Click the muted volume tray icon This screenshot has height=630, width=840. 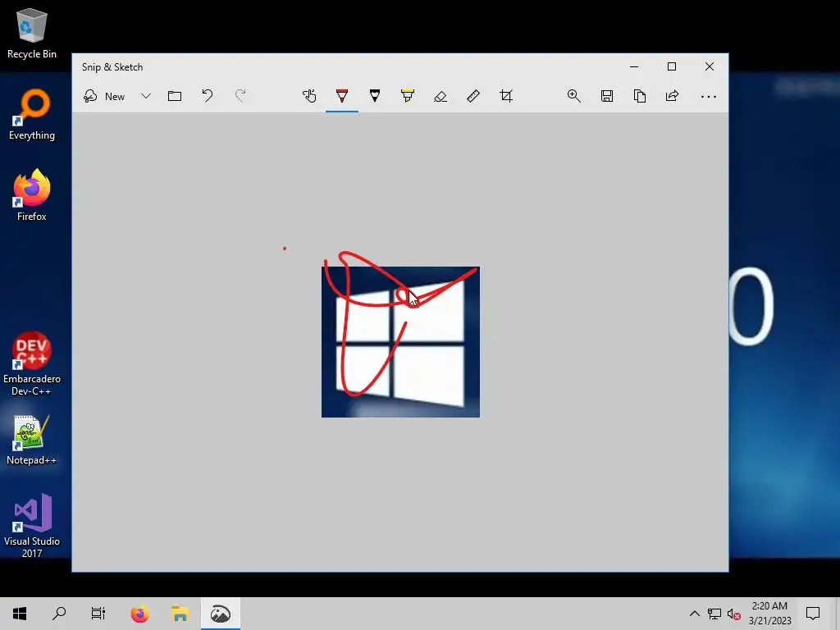734,614
